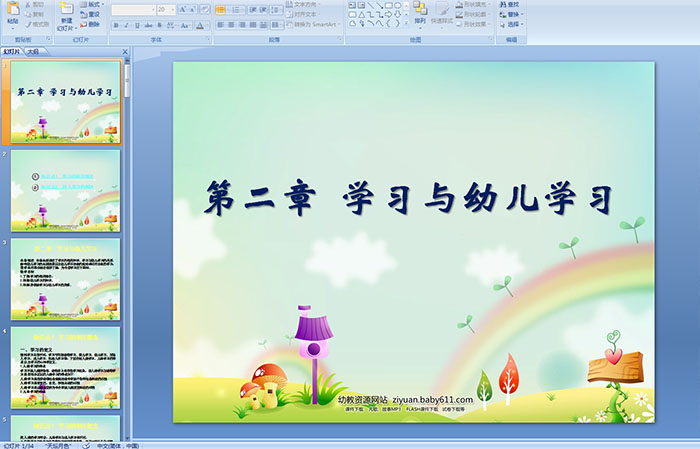
Task: Toggle Underline formatting
Action: [137, 25]
